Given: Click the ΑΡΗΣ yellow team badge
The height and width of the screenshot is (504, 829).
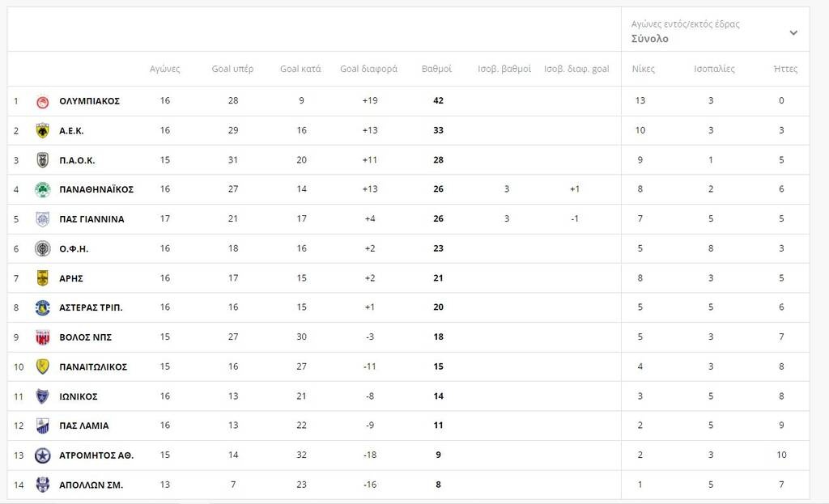Looking at the screenshot, I should (x=42, y=278).
